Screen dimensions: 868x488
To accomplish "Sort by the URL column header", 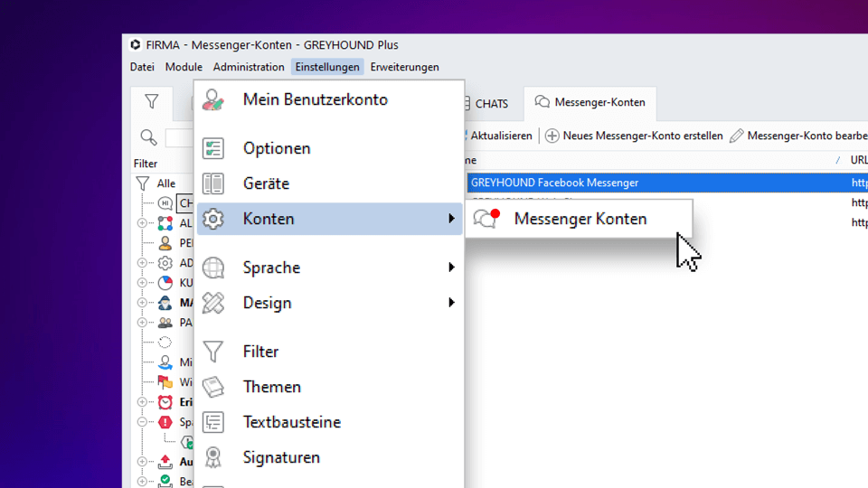I will click(859, 160).
